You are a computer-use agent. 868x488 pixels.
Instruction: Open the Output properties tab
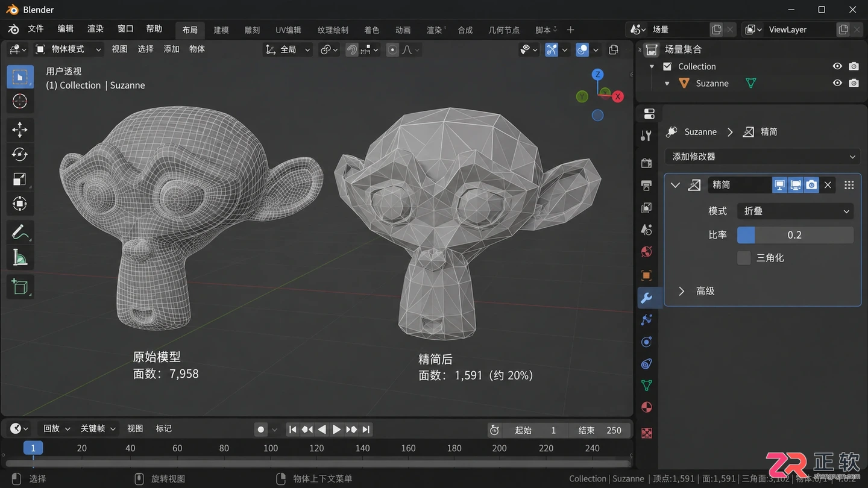pyautogui.click(x=647, y=185)
